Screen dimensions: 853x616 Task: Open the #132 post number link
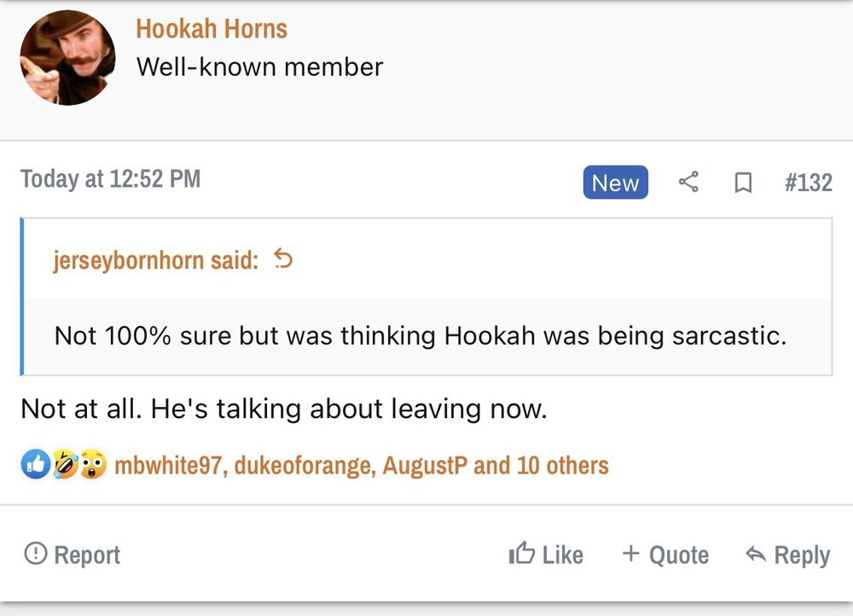click(808, 183)
